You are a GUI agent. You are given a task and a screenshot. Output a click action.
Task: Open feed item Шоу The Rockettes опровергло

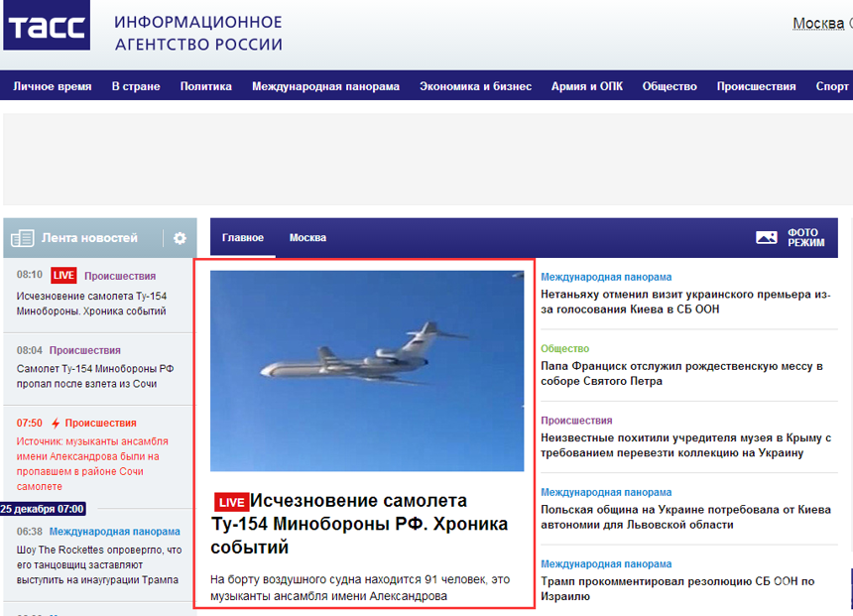99,564
